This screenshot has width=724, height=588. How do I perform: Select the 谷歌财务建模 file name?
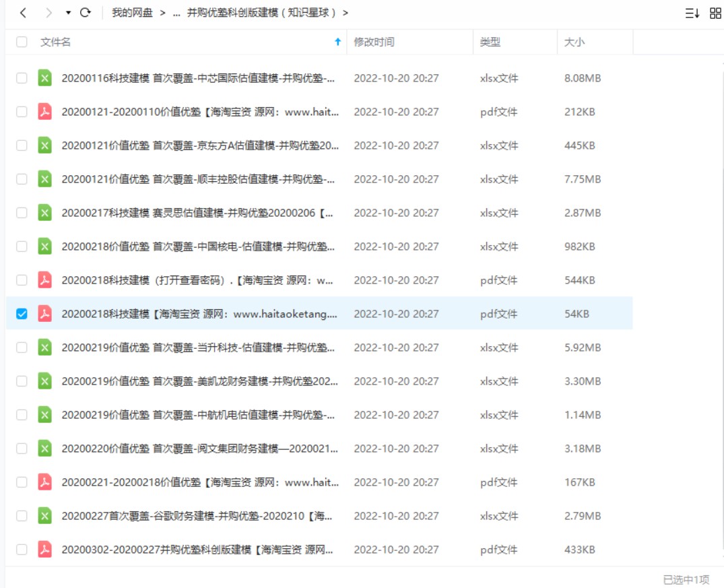[x=197, y=516]
